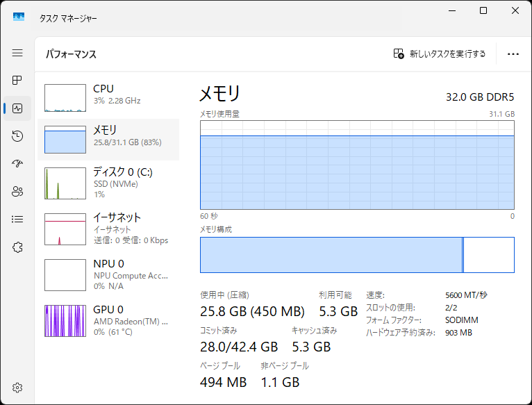The width and height of the screenshot is (532, 405).
Task: Select the GPU 0 performance entry
Action: [108, 320]
